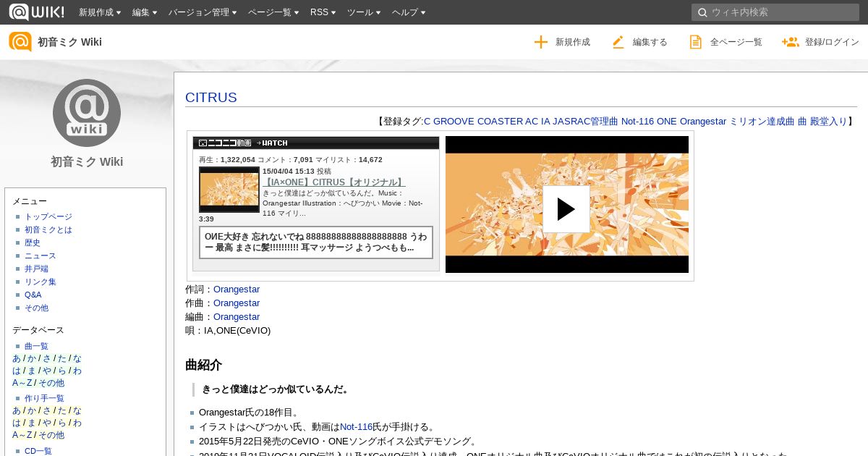Open the C tag link
The height and width of the screenshot is (456, 868).
427,122
